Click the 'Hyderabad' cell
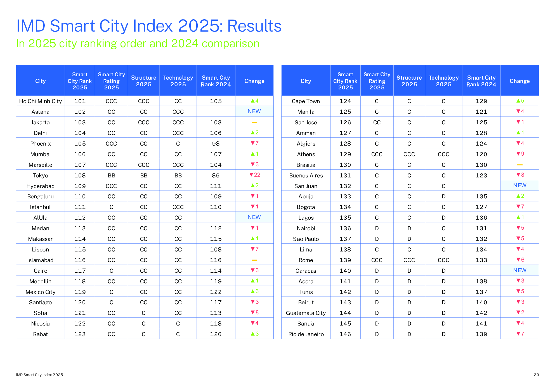Image resolution: width=555 pixels, height=392 pixels. pos(41,186)
